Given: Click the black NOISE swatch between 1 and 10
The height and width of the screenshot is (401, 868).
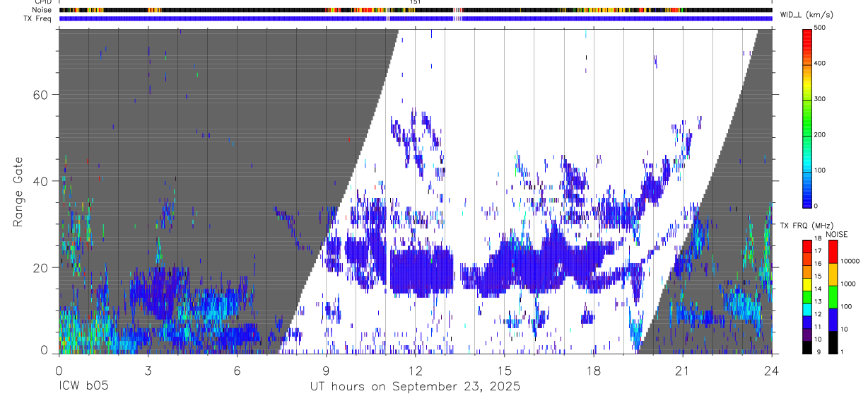Looking at the screenshot, I should (833, 341).
